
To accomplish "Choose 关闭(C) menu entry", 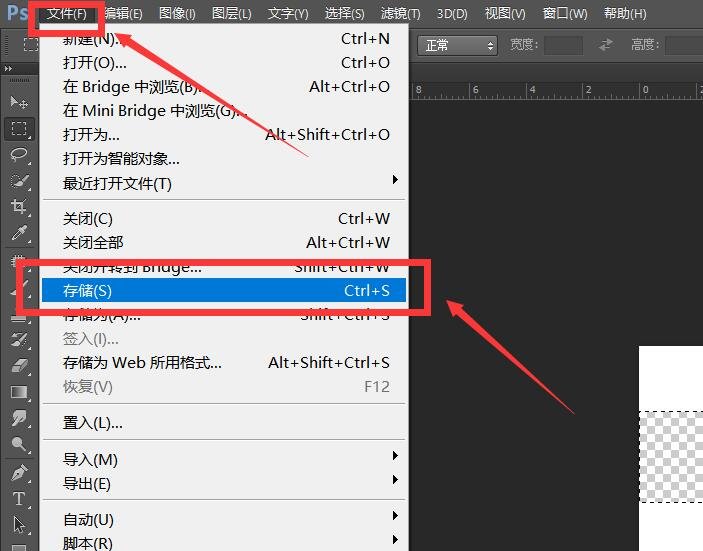I will [x=223, y=218].
